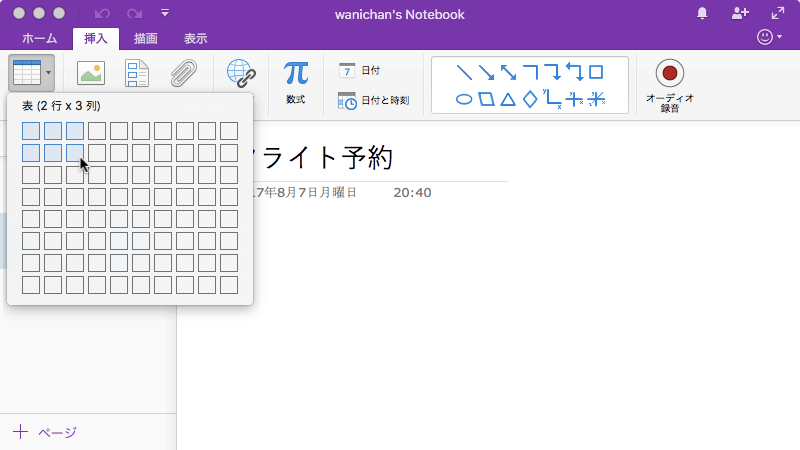Choose the 2 row by 3 column highlighted grid cell
This screenshot has width=800, height=450.
[75, 153]
